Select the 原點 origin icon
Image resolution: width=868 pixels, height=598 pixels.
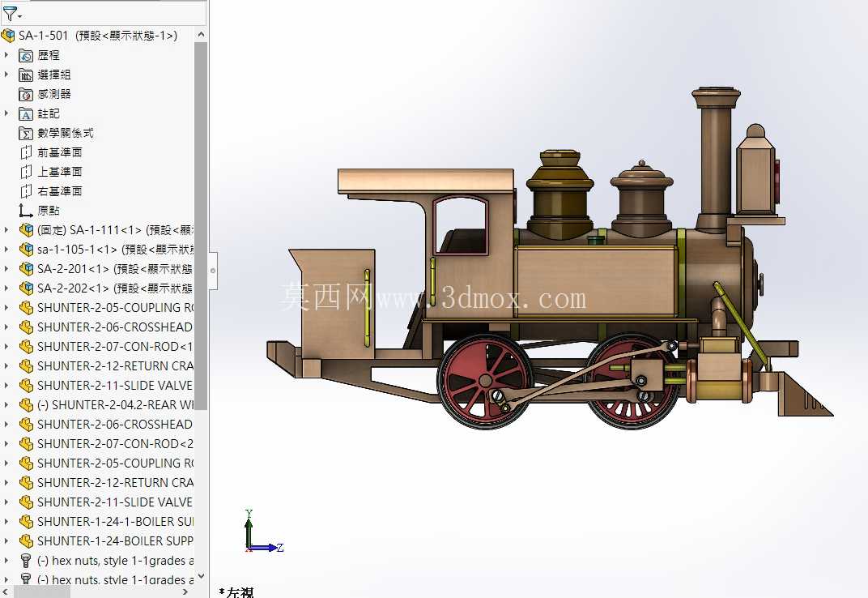tap(25, 211)
